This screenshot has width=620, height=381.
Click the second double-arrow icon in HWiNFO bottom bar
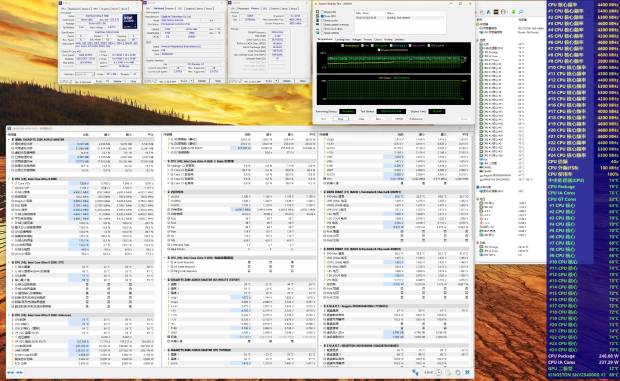pyautogui.click(x=19, y=372)
